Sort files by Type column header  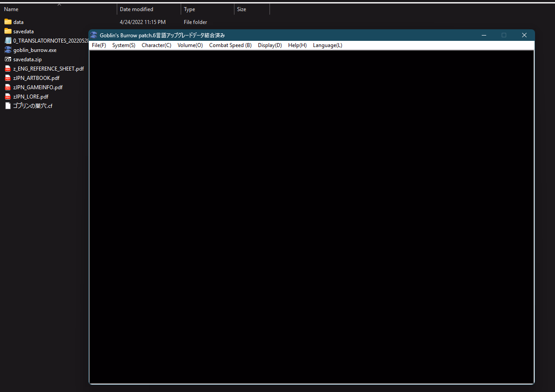click(x=190, y=9)
